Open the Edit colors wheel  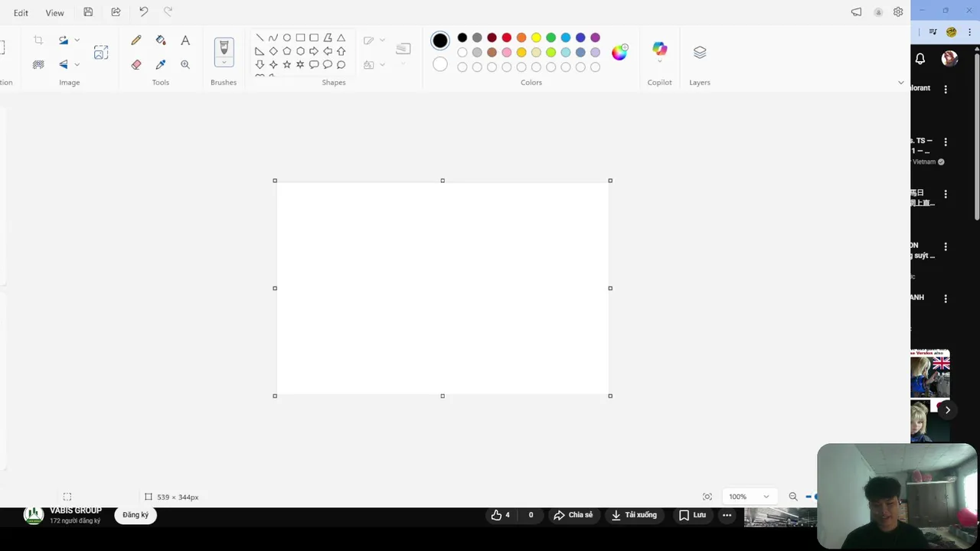[x=619, y=52]
